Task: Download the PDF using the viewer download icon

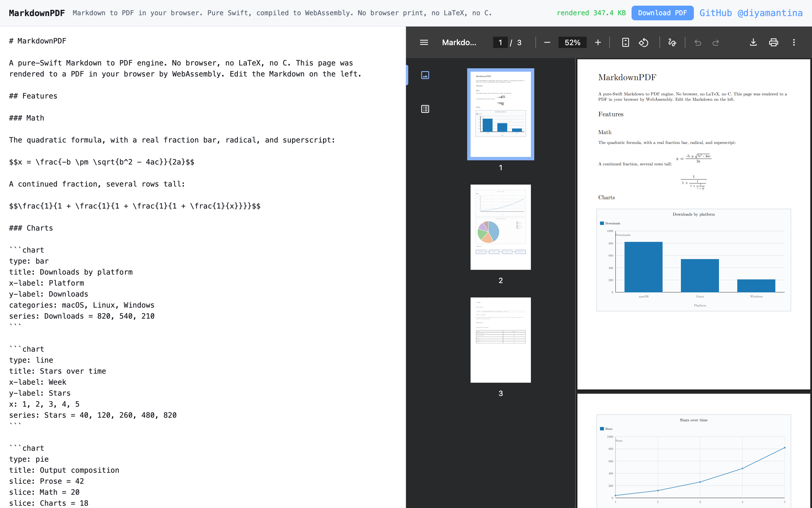Action: coord(753,42)
